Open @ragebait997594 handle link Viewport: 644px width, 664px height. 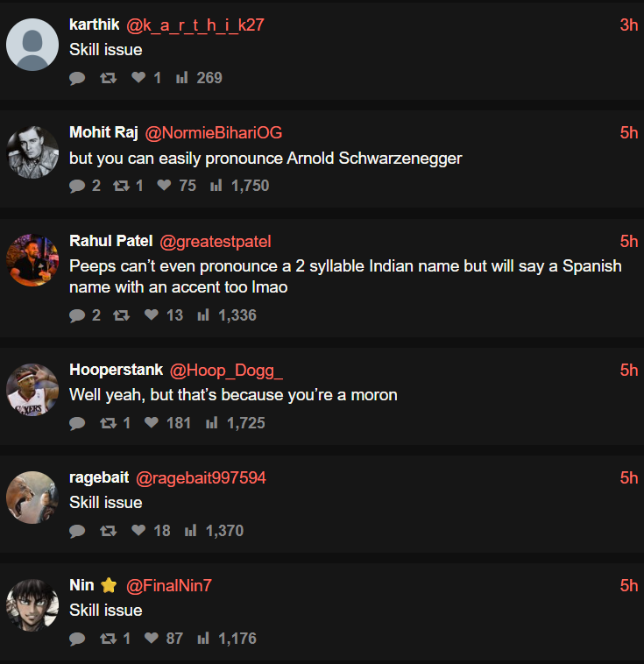[201, 477]
